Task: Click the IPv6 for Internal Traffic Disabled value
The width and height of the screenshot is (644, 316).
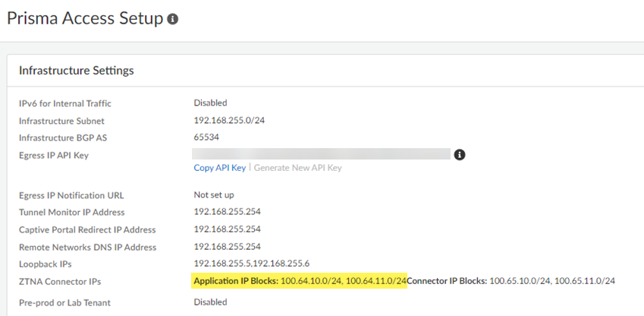Action: (210, 103)
